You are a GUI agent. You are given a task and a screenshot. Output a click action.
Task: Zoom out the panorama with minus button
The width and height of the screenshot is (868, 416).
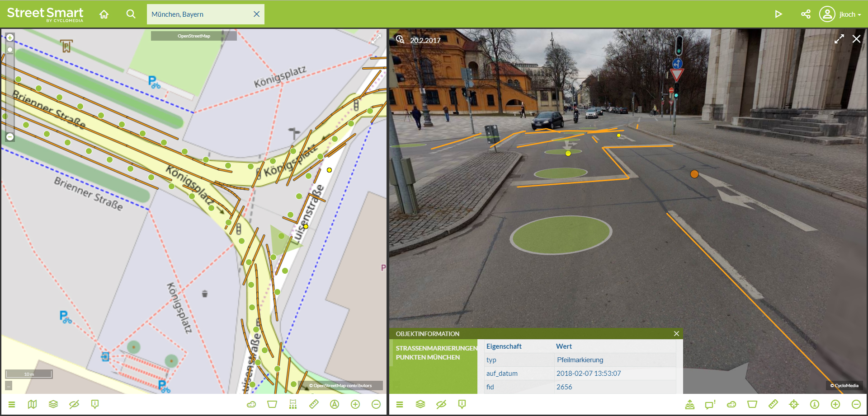(x=856, y=404)
